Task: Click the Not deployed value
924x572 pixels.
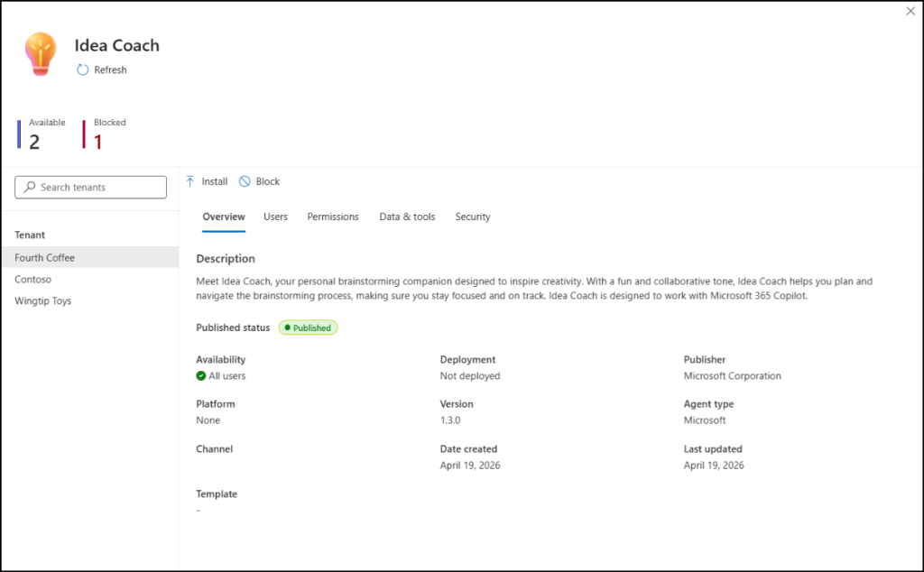Action: tap(470, 376)
